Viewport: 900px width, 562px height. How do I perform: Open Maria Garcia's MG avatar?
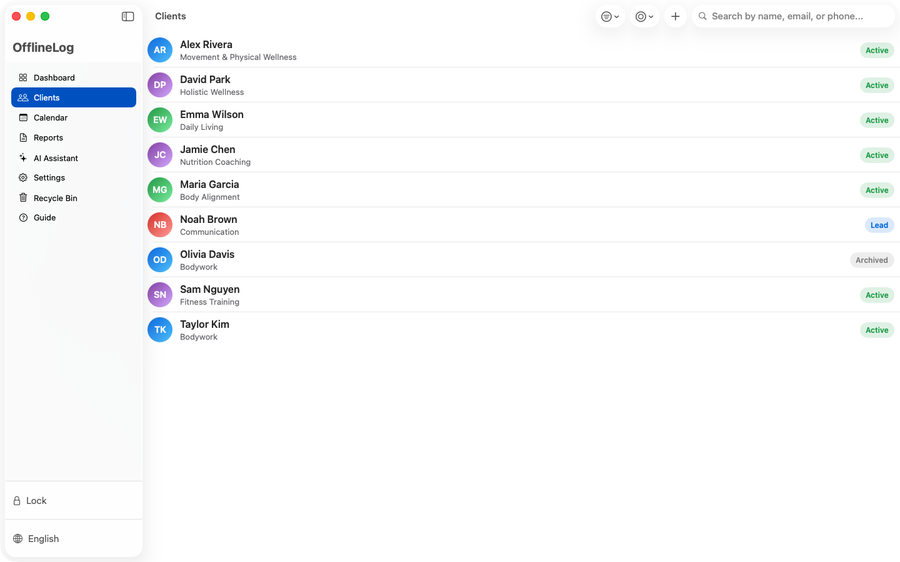[x=160, y=190]
